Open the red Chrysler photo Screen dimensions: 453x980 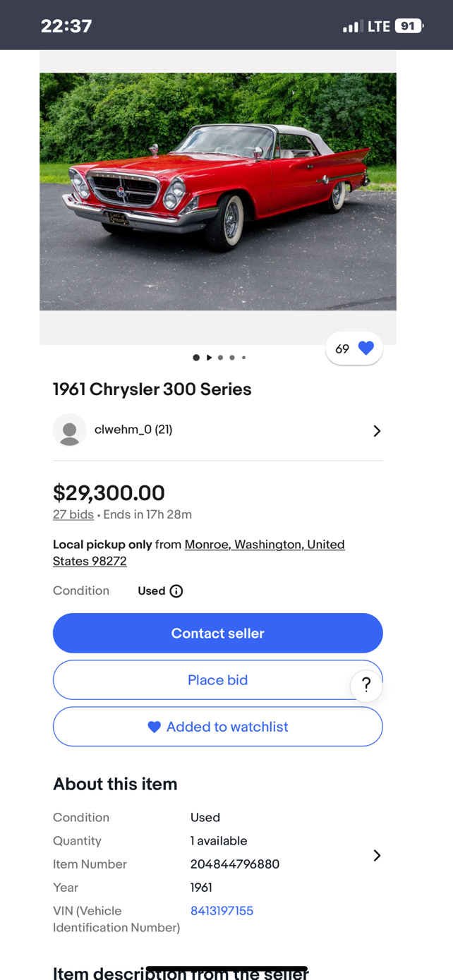pos(217,191)
